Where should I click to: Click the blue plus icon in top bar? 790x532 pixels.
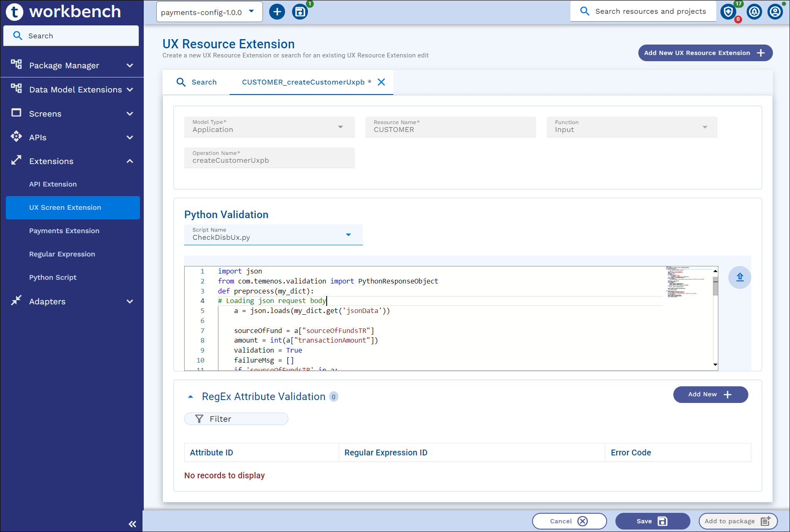click(x=277, y=12)
